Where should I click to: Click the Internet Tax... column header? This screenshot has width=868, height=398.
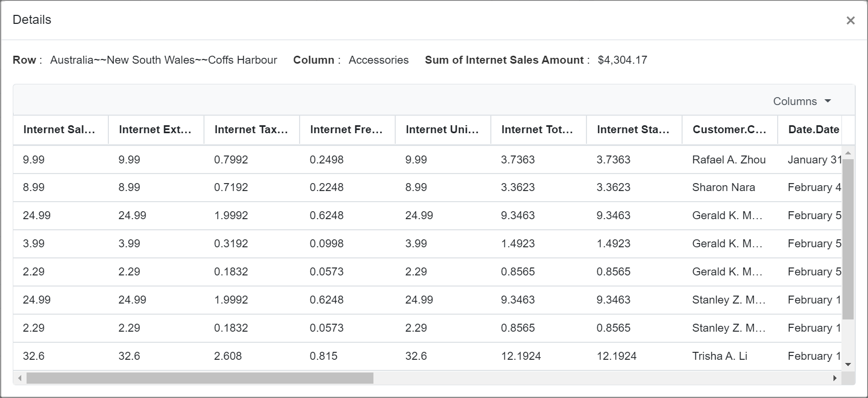coord(252,129)
